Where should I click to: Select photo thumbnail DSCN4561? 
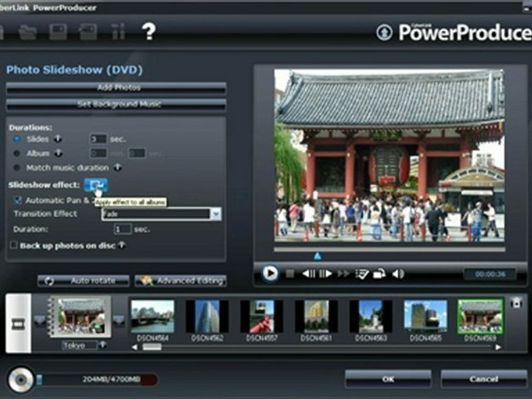316,316
